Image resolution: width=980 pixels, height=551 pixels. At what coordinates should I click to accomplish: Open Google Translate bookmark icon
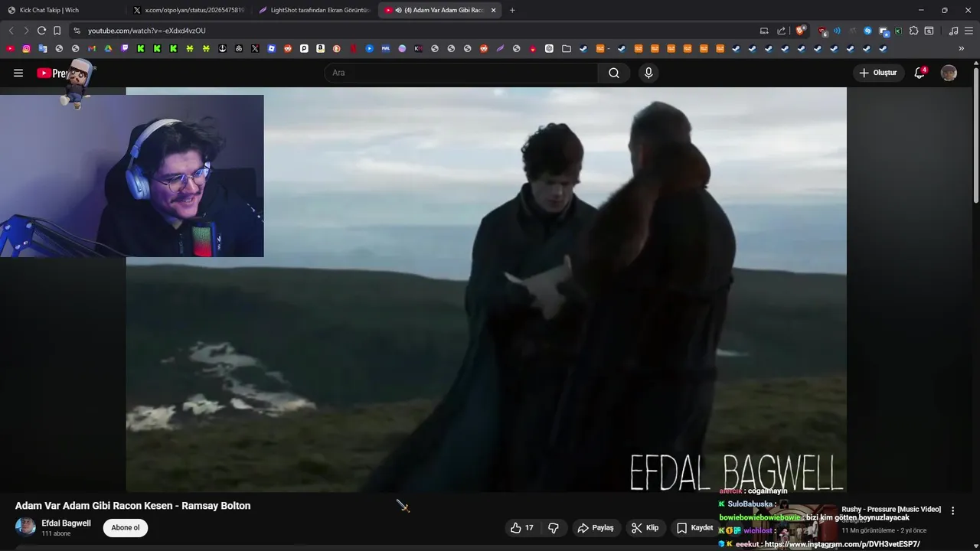[42, 48]
